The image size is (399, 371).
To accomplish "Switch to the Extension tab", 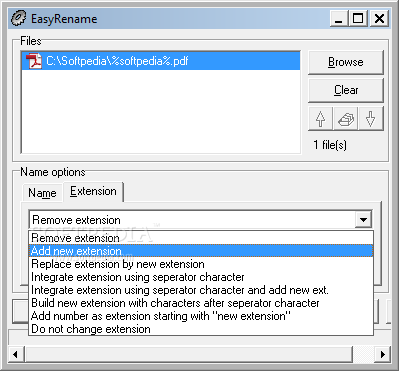I will pos(93,191).
